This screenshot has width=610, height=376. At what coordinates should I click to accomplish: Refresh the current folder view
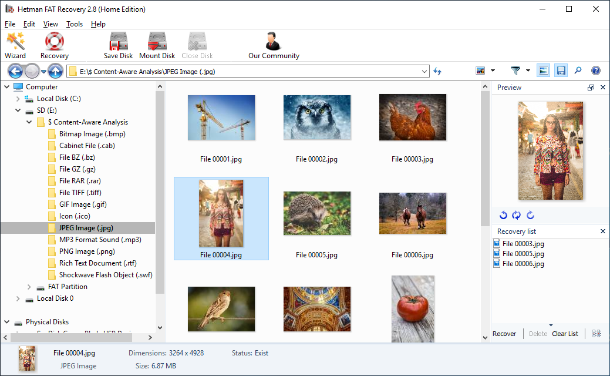[437, 71]
